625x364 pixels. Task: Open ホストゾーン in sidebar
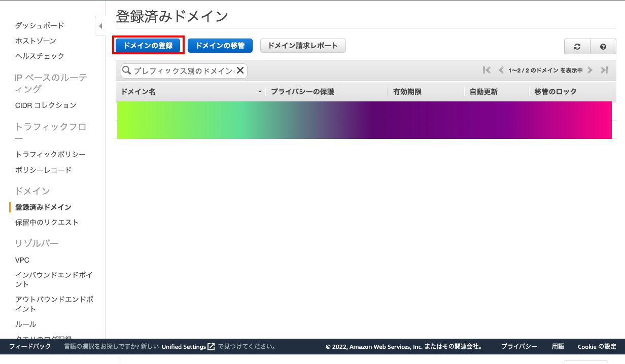36,41
